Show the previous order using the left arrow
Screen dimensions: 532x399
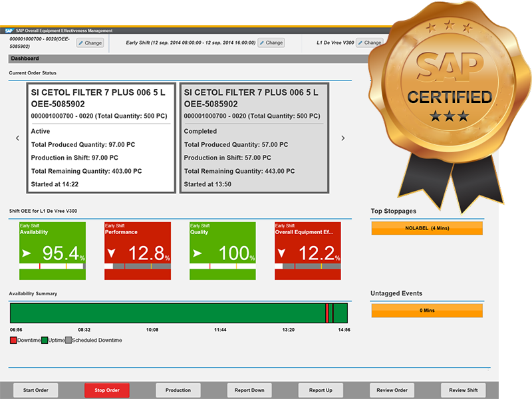pyautogui.click(x=17, y=138)
